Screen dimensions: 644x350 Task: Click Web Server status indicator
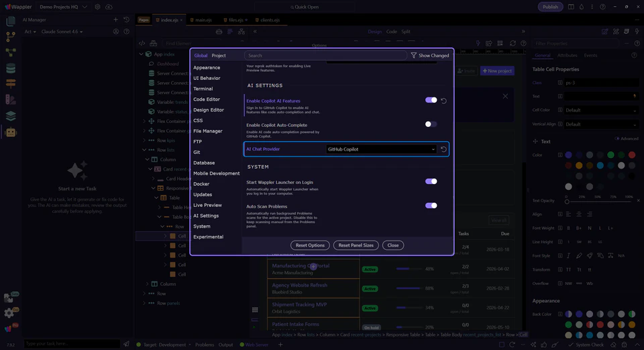pos(254,345)
